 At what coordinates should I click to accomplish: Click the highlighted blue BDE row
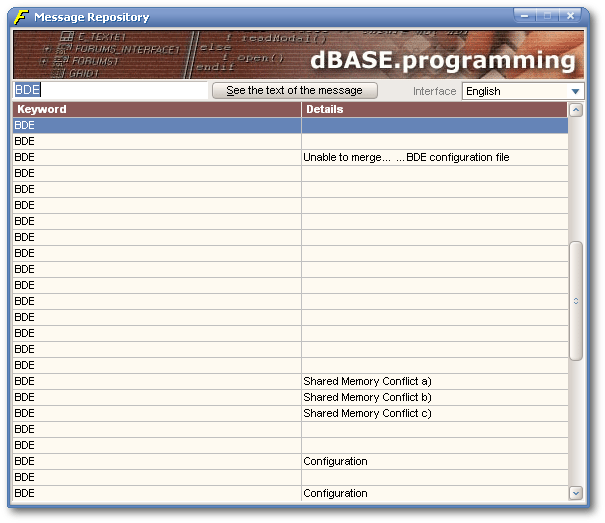(x=290, y=125)
